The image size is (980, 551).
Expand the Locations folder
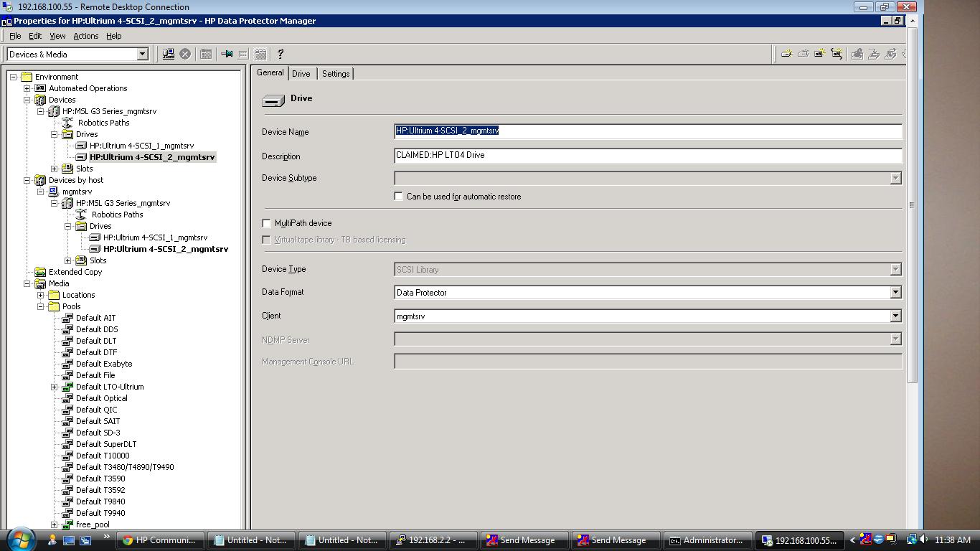[x=40, y=295]
